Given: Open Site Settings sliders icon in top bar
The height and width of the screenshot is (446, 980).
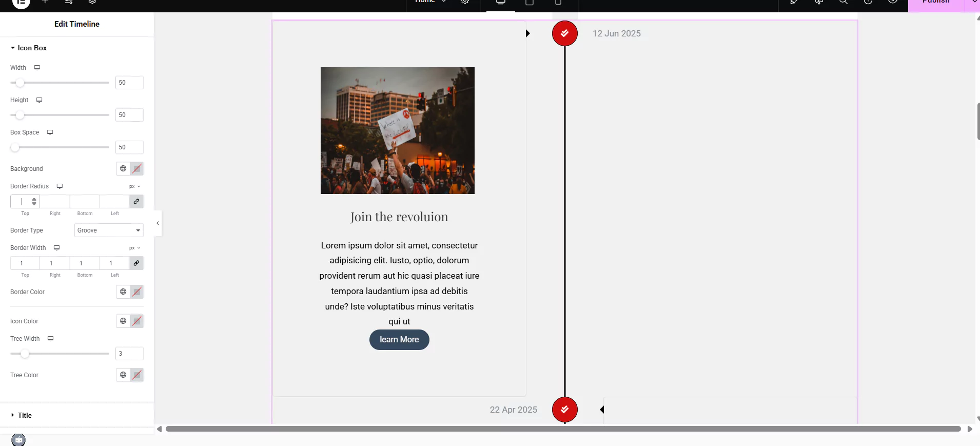Looking at the screenshot, I should point(69,2).
